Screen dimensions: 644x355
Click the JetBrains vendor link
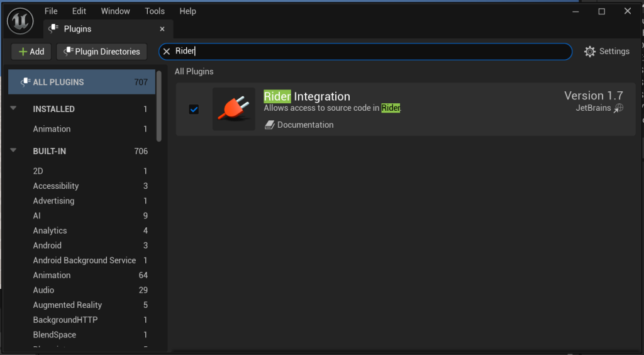click(x=593, y=108)
